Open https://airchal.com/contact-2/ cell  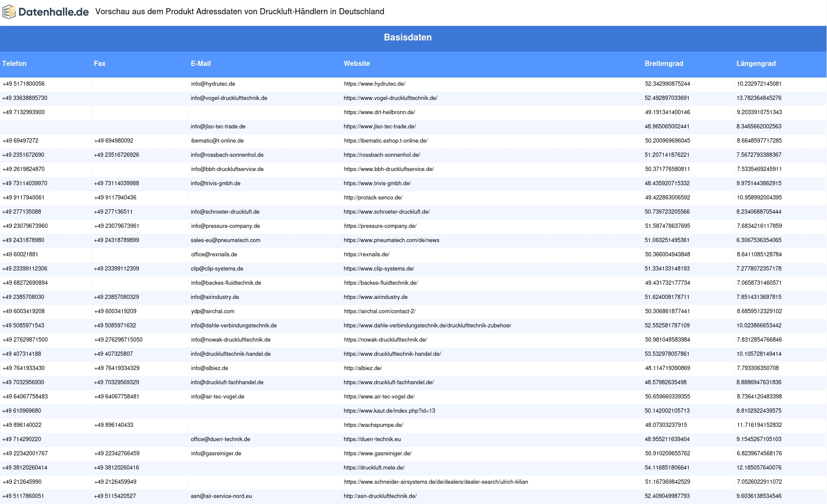(380, 311)
